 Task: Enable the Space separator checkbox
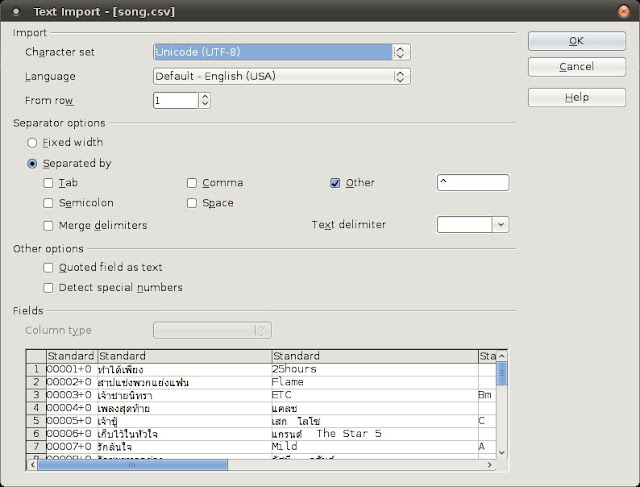pos(192,203)
